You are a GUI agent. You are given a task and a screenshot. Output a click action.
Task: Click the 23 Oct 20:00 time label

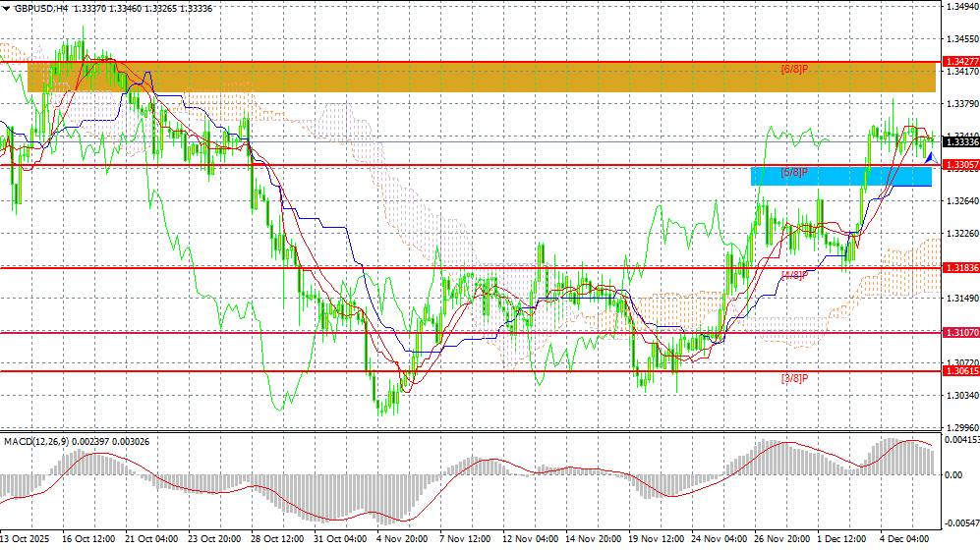[214, 539]
